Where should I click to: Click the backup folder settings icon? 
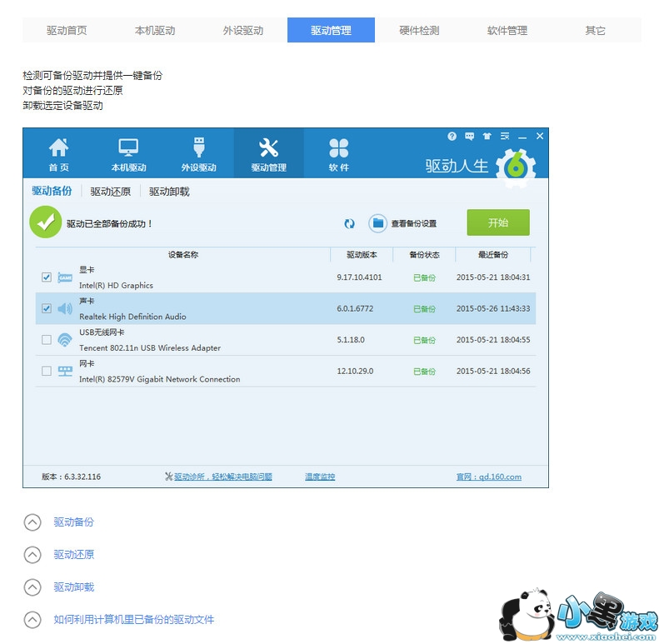pos(377,223)
